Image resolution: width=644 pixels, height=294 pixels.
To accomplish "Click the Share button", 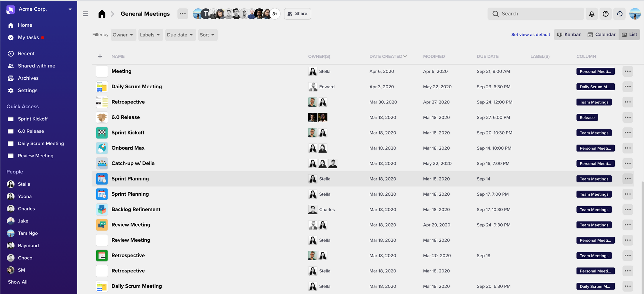I will click(297, 14).
